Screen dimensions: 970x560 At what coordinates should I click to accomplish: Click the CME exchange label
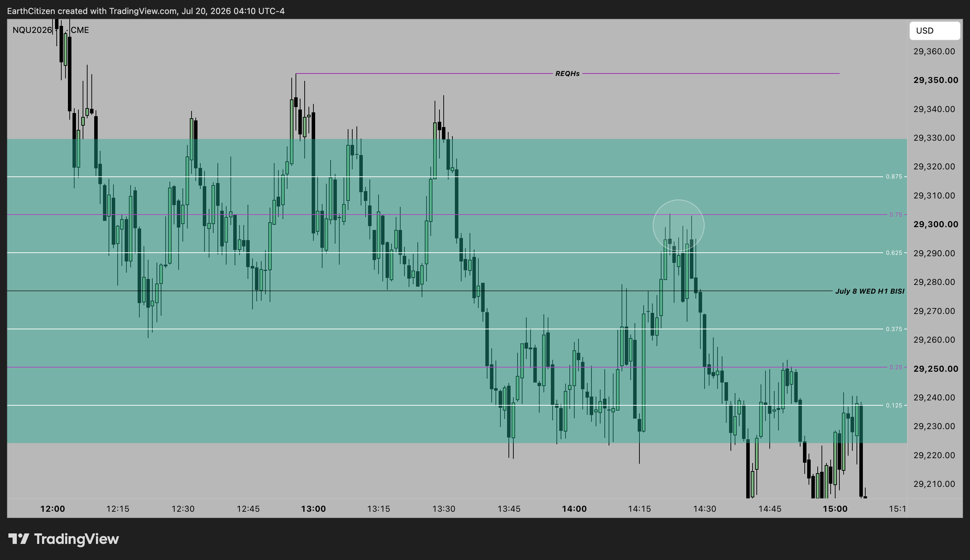click(79, 30)
